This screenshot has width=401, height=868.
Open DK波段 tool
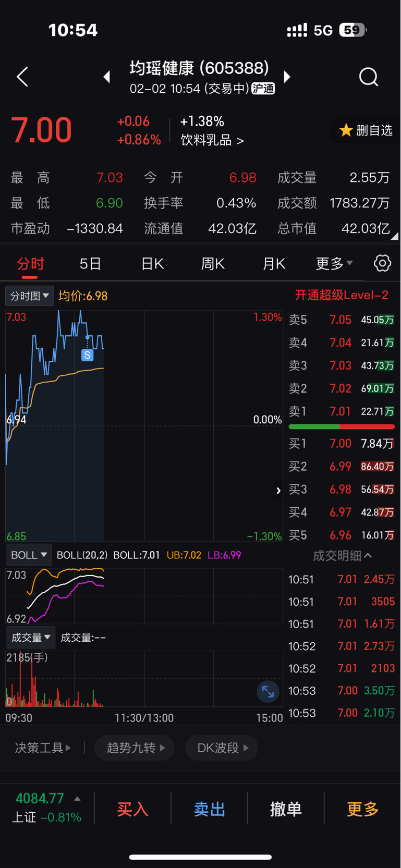(222, 748)
